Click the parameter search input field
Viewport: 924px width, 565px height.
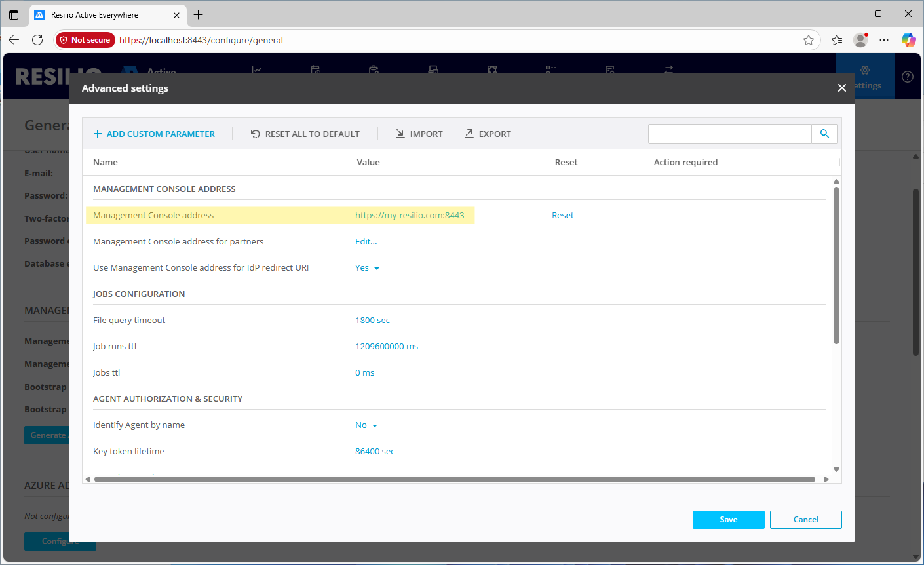[729, 134]
